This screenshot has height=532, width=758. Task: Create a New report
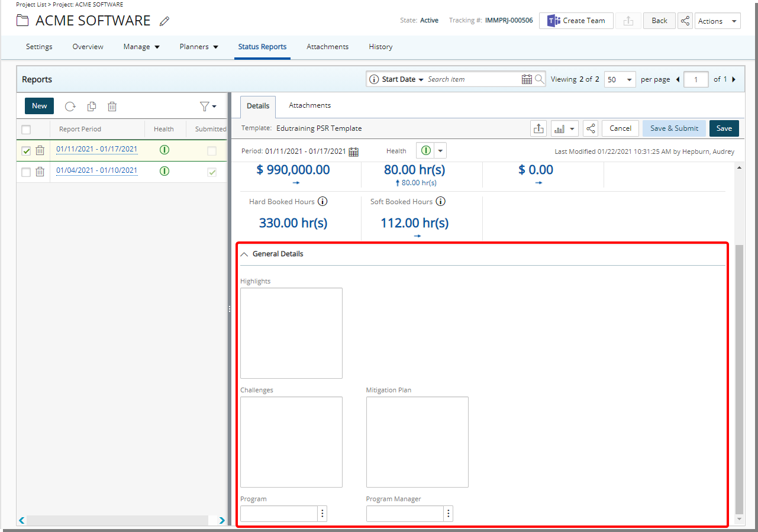pos(40,106)
